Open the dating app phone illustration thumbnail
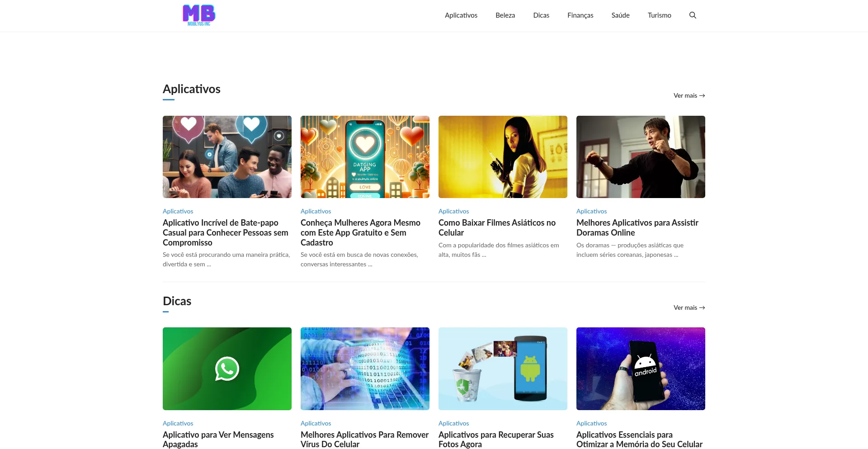868x449 pixels. pos(365,157)
